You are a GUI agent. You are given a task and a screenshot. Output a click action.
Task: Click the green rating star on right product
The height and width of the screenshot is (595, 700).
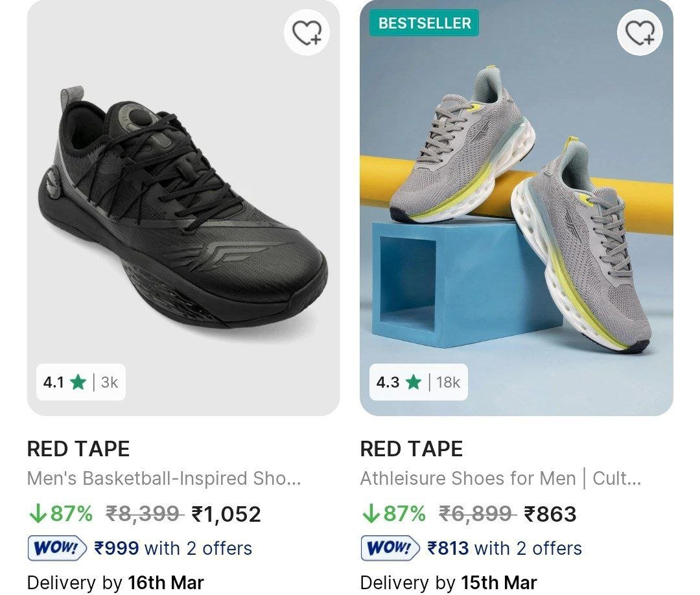click(x=413, y=382)
